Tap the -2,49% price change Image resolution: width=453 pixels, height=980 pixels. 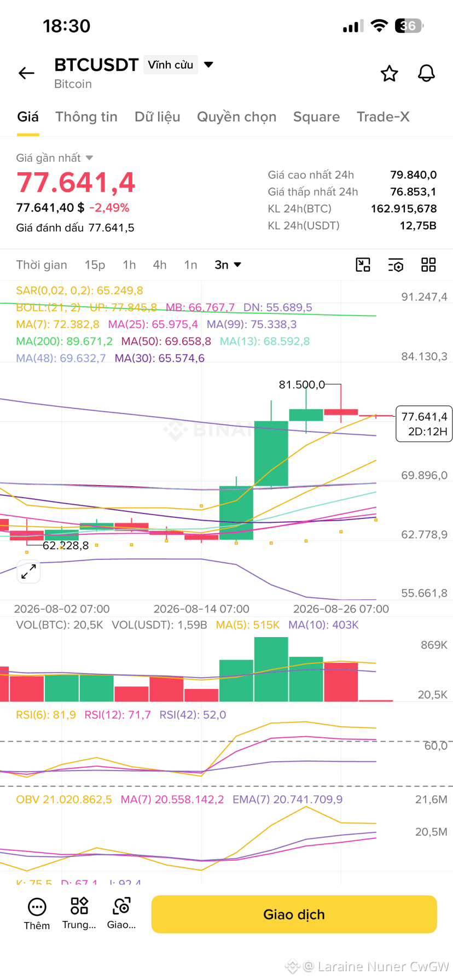(x=109, y=208)
